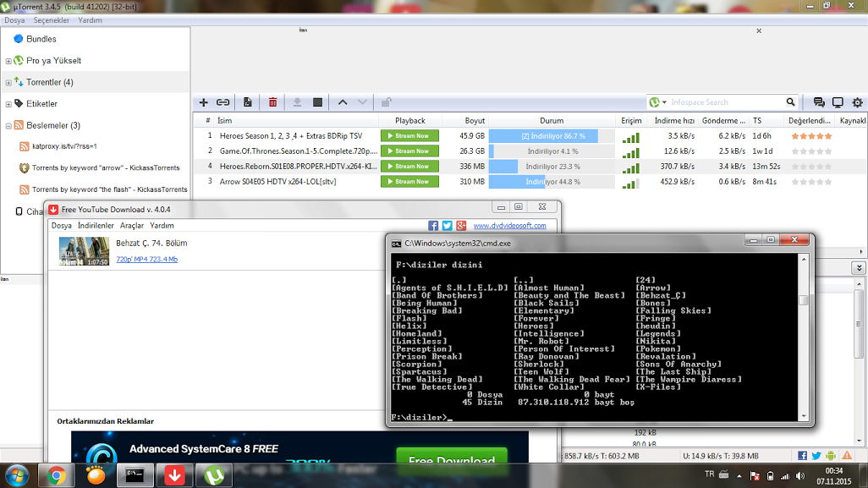Click the cmd.exe taskbar icon
Image resolution: width=868 pixels, height=488 pixels.
[135, 476]
